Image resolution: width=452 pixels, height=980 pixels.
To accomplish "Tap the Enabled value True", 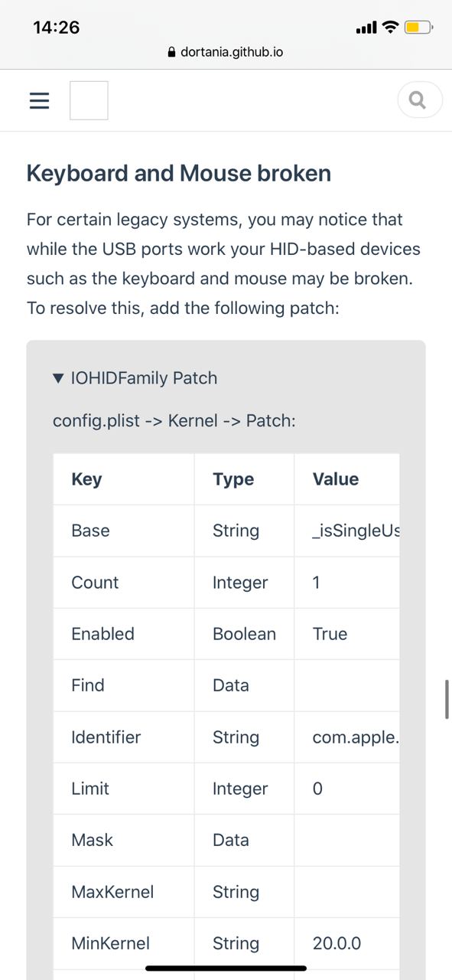I will click(330, 634).
